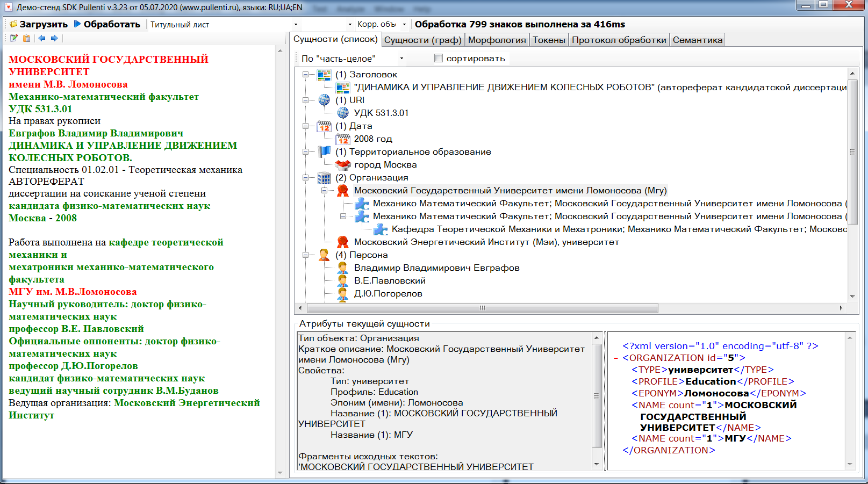
Task: Click the blue forward arrow icon
Action: [x=54, y=38]
